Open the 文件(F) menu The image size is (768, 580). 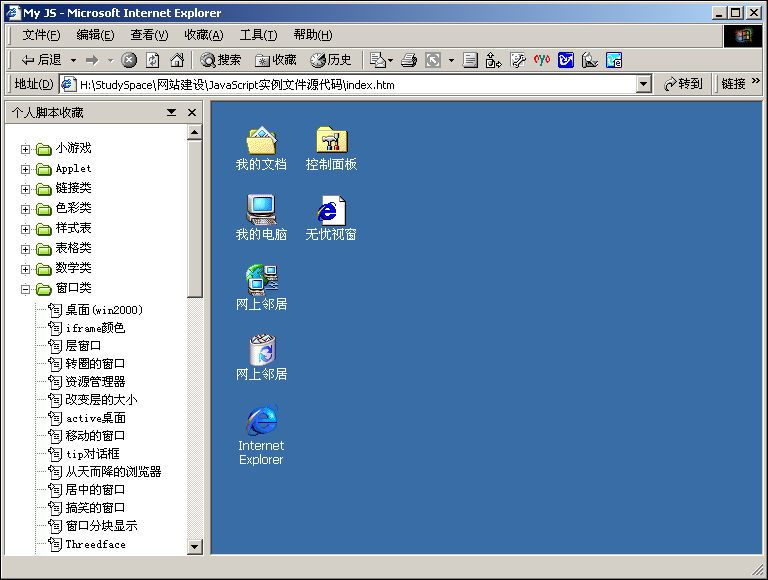pos(42,35)
